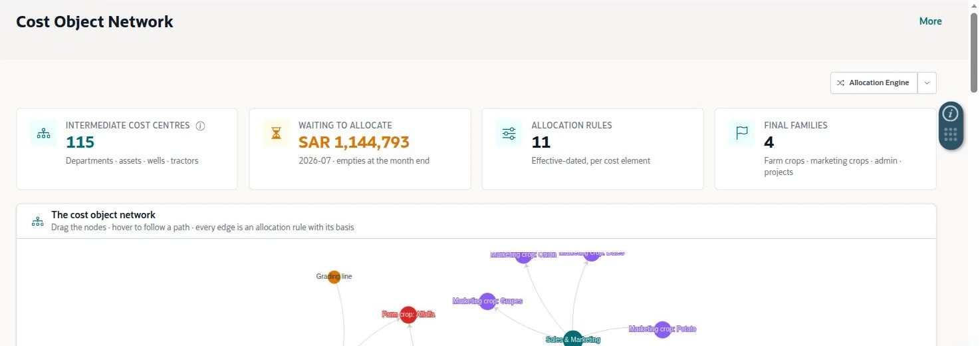
Task: Open the More menu link
Action: click(x=930, y=21)
